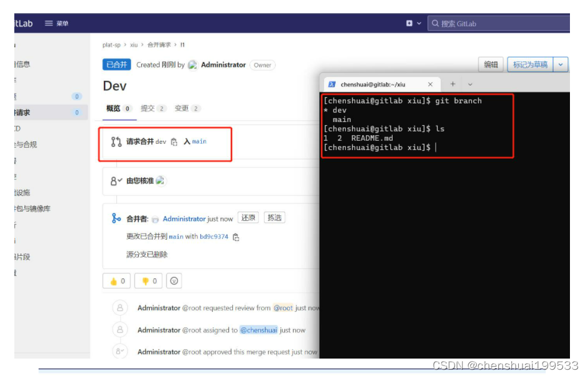Select merge requests sidebar item

[x=52, y=113]
